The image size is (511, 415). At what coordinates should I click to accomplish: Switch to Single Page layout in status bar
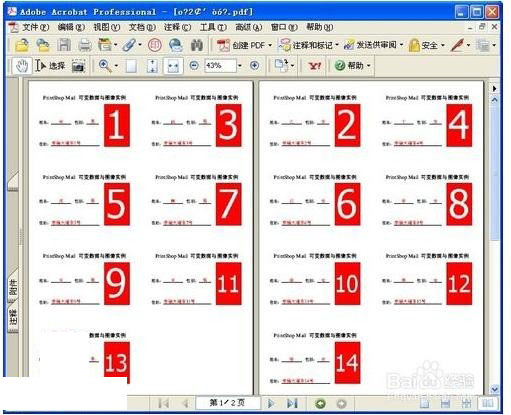pyautogui.click(x=424, y=403)
